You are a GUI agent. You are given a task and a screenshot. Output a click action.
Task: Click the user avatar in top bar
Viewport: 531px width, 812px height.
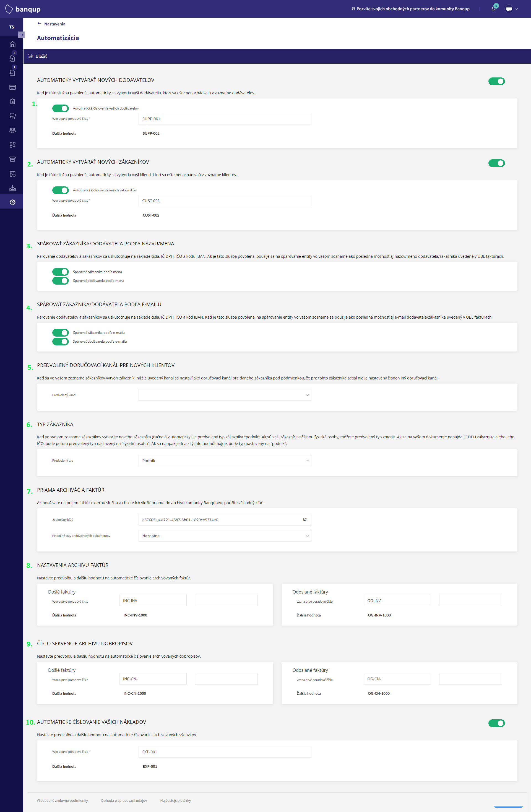point(509,9)
